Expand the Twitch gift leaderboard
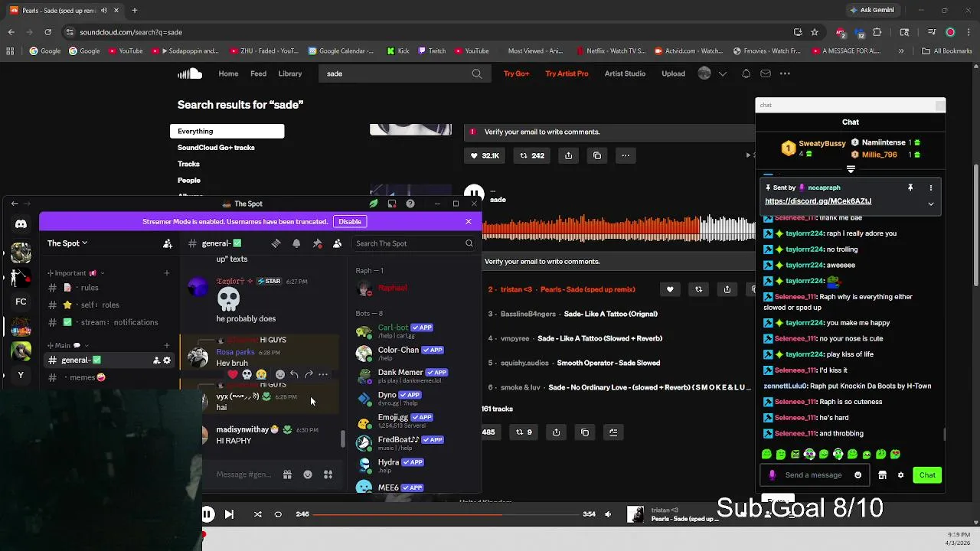This screenshot has width=980, height=551. [851, 169]
